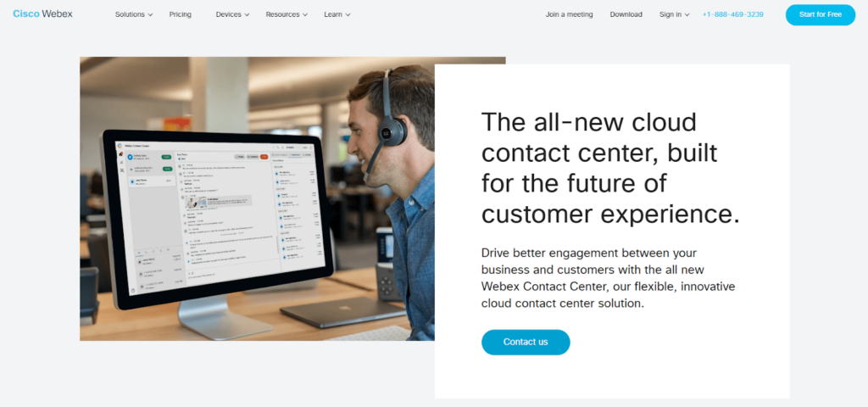Click the arrow next to Resources
868x407 pixels.
pyautogui.click(x=304, y=15)
